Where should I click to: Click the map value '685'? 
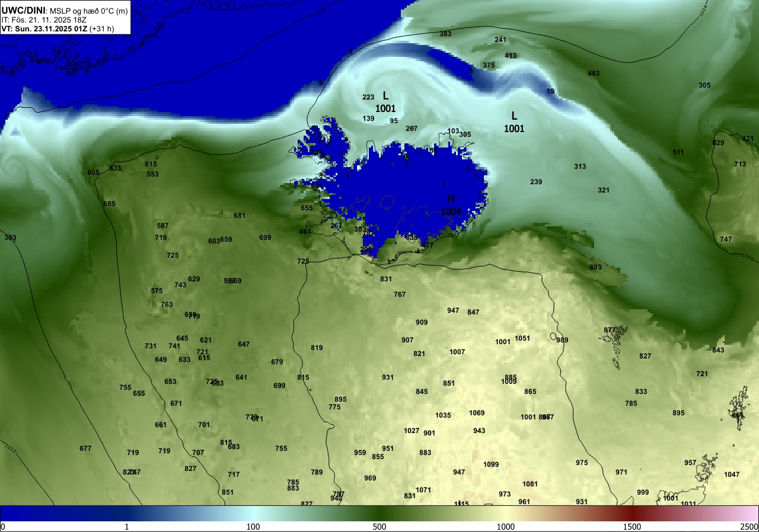tap(109, 204)
